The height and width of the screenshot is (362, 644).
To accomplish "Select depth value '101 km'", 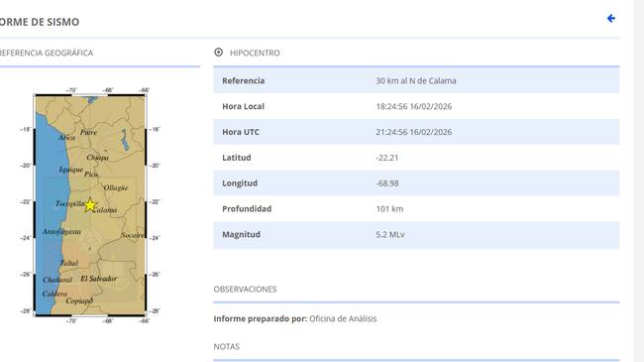I will click(389, 208).
